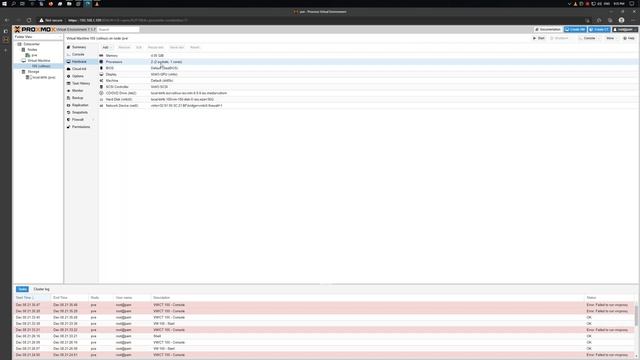Screen dimensions: 640x360
Task: Open Cloud-Init via its cloud icon
Action: click(69, 69)
